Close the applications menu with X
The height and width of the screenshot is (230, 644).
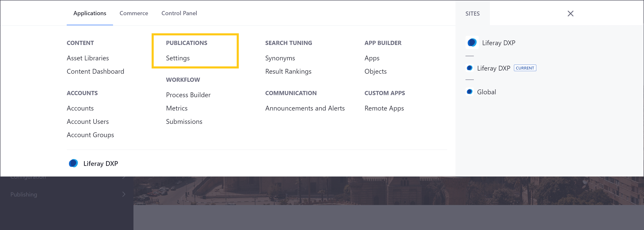pos(570,14)
